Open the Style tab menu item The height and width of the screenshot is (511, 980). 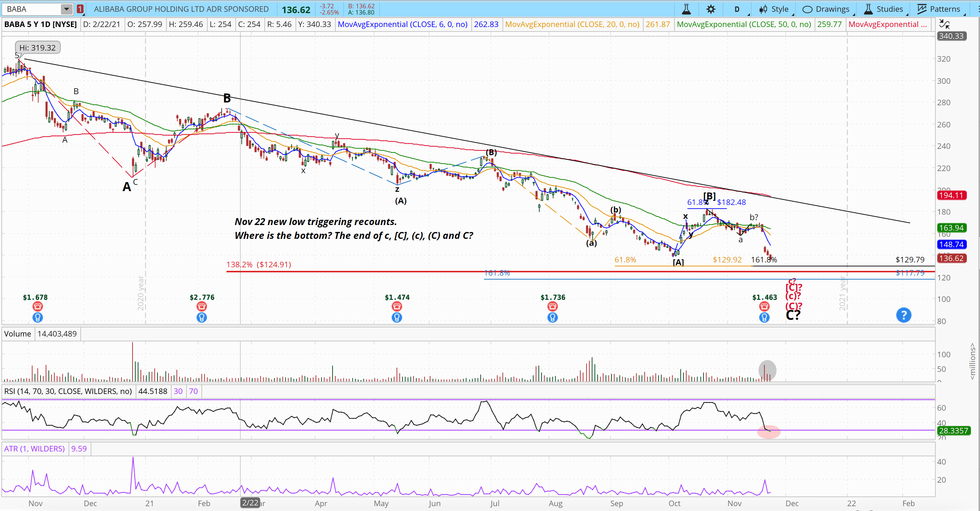[x=774, y=9]
